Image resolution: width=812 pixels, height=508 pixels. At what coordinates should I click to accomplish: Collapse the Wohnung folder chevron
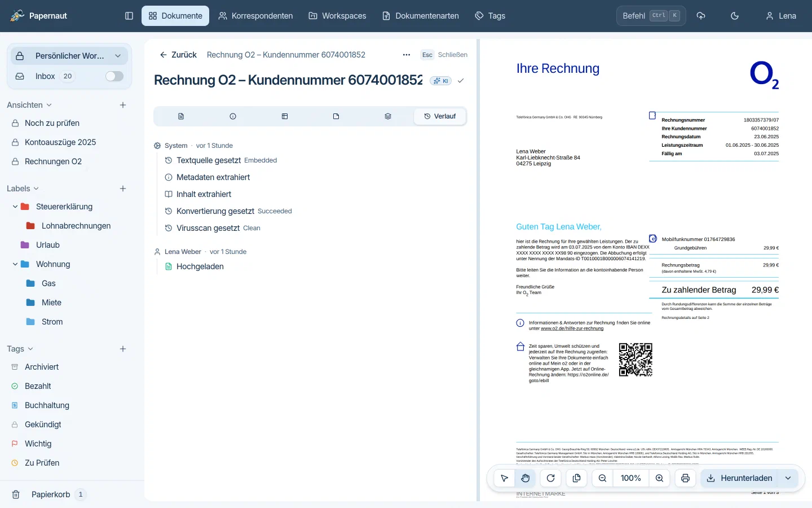[15, 264]
